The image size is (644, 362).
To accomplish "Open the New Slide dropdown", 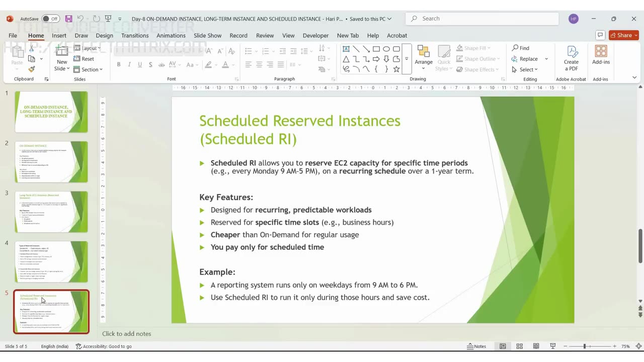I will [x=62, y=68].
